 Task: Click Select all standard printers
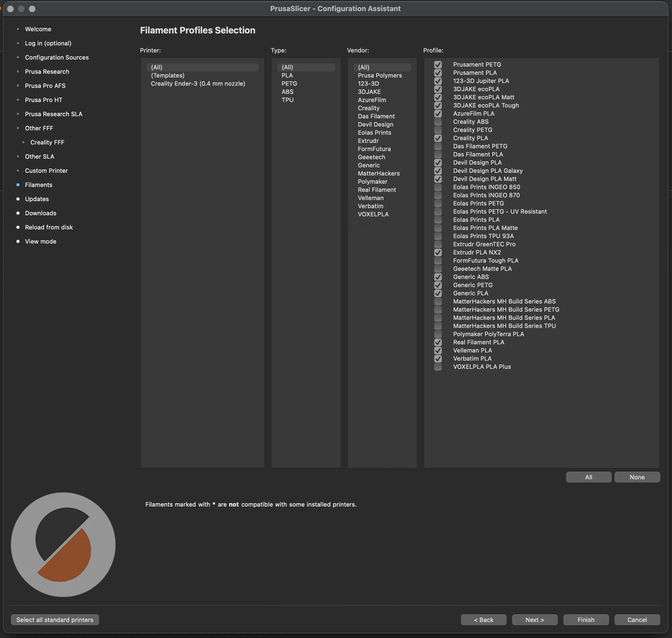tap(55, 620)
